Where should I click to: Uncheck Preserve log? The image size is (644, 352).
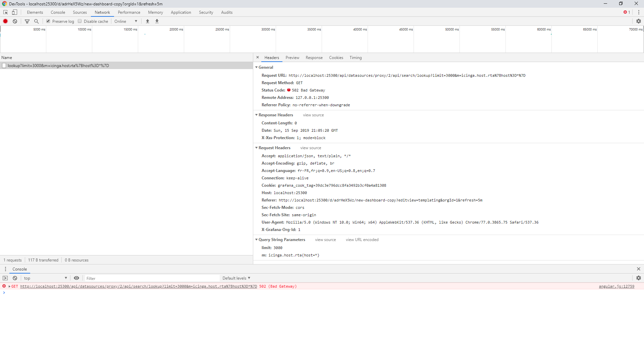[x=48, y=21]
